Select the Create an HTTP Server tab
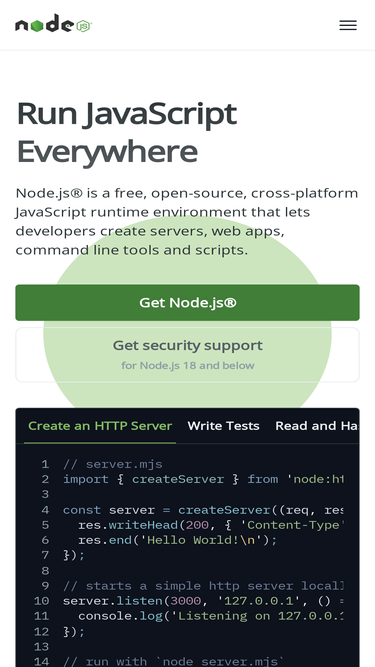This screenshot has width=375, height=667. pos(100,426)
